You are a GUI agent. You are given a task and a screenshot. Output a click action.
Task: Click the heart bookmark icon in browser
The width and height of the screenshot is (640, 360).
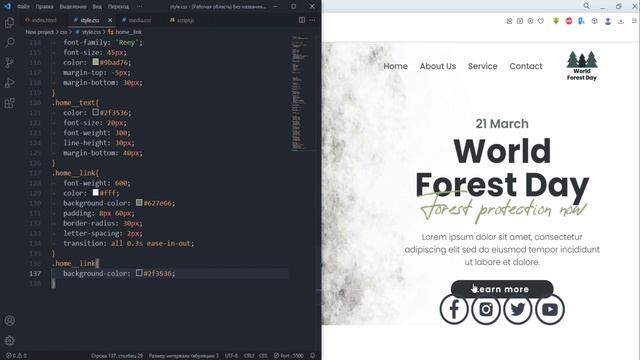tap(541, 21)
